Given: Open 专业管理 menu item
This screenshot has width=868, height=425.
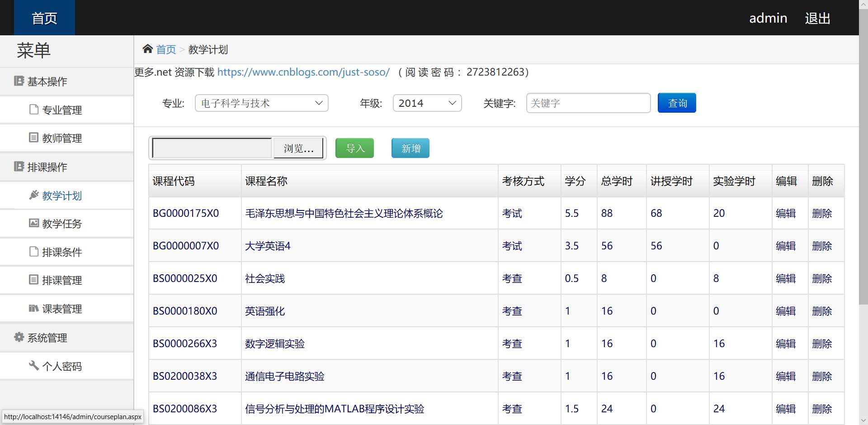Looking at the screenshot, I should point(67,110).
